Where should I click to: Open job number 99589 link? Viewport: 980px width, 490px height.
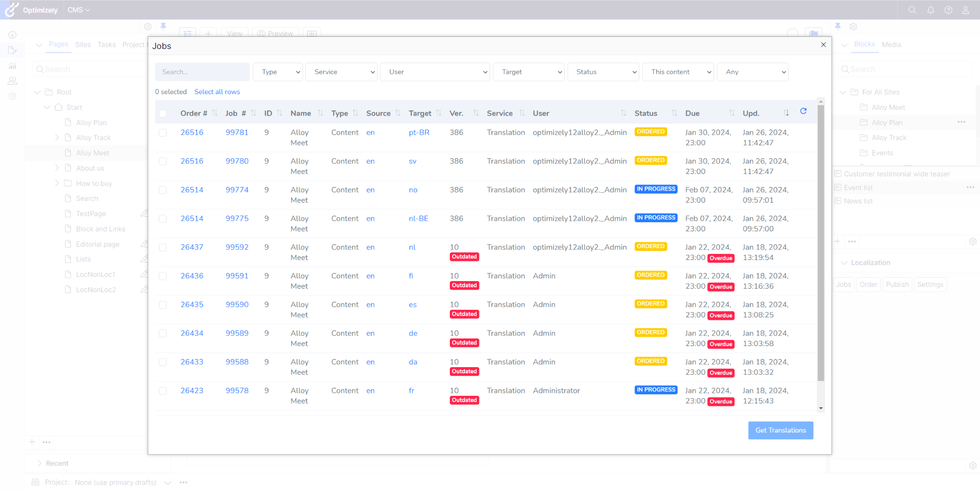pos(237,333)
